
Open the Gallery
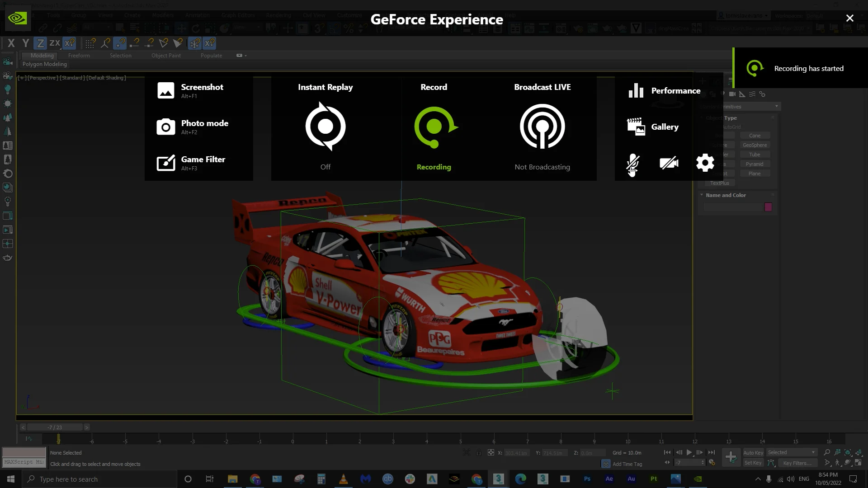point(653,127)
